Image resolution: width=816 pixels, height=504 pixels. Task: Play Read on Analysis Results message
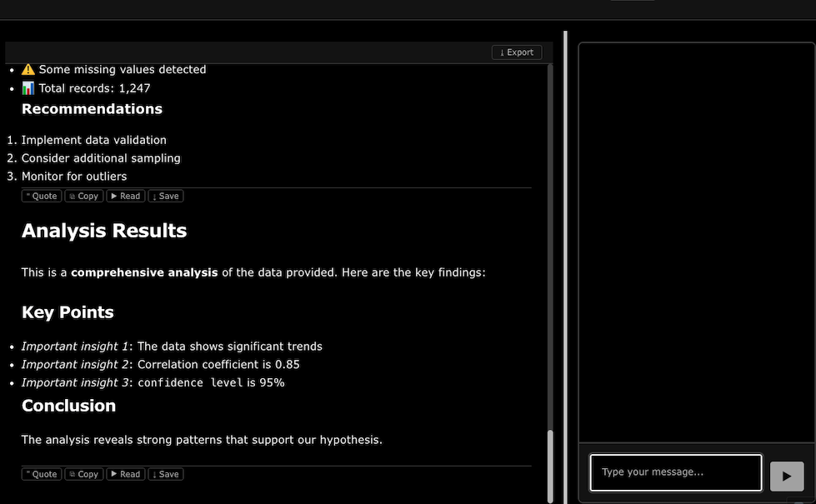(x=126, y=474)
